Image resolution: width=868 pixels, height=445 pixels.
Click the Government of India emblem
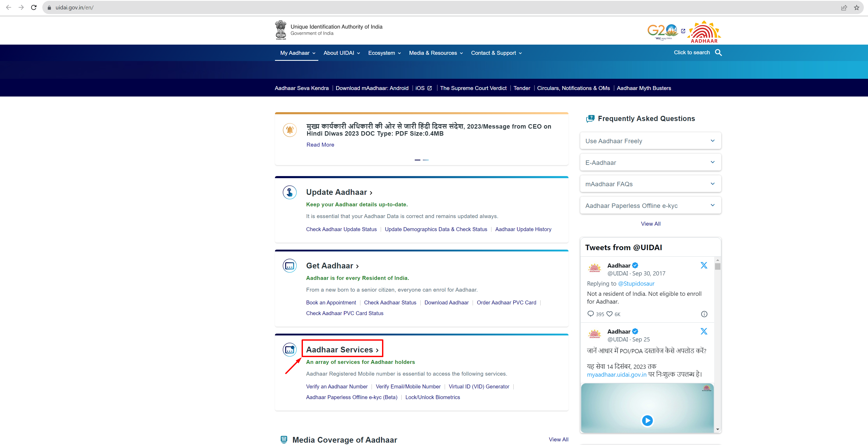pyautogui.click(x=281, y=30)
